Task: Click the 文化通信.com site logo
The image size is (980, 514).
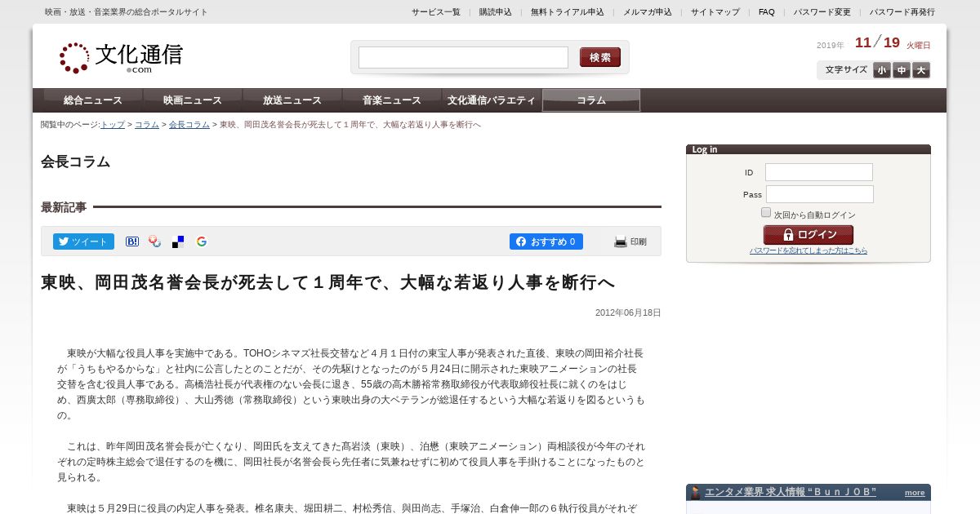Action: click(x=121, y=57)
